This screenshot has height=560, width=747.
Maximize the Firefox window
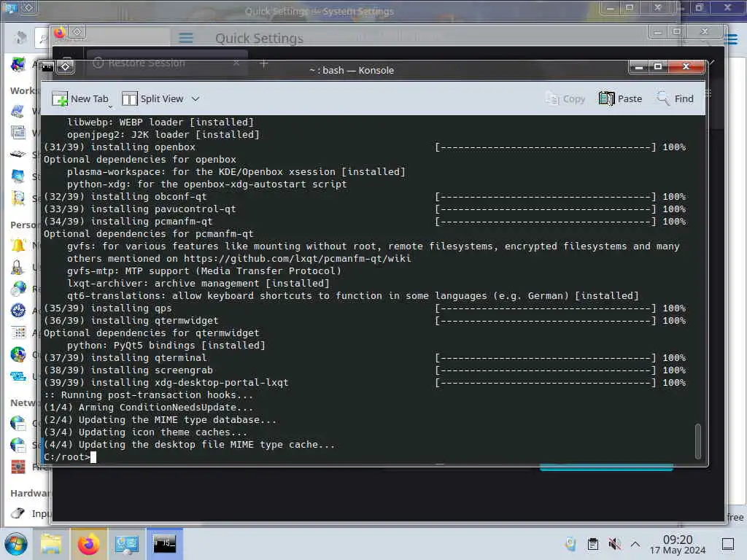tap(676, 32)
